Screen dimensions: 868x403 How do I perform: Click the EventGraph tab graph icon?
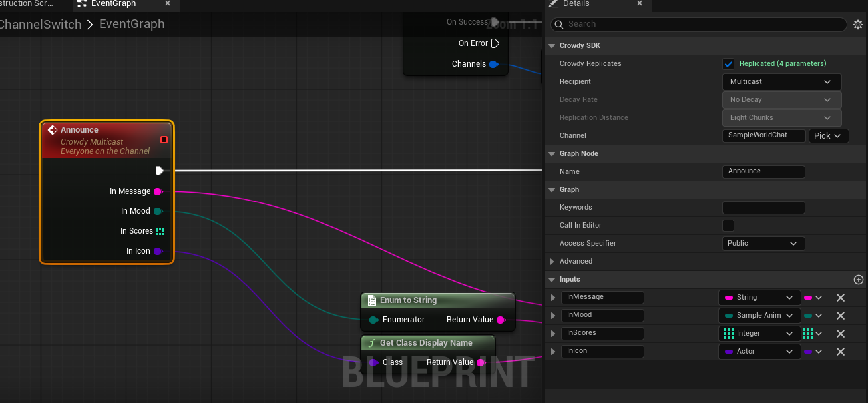[x=82, y=4]
